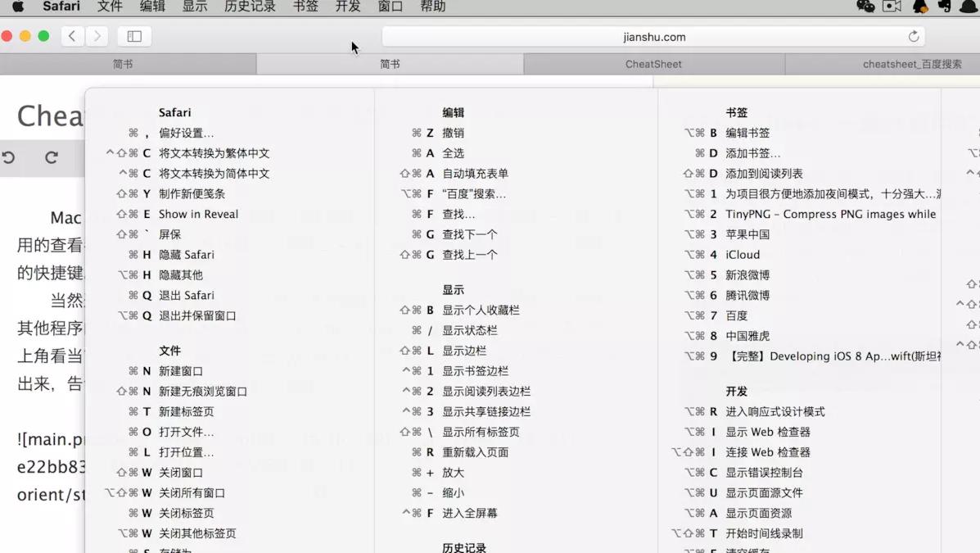Screen dimensions: 980x553
Task: Toggle the Safari sidebar icon in the toolbar
Action: click(133, 36)
